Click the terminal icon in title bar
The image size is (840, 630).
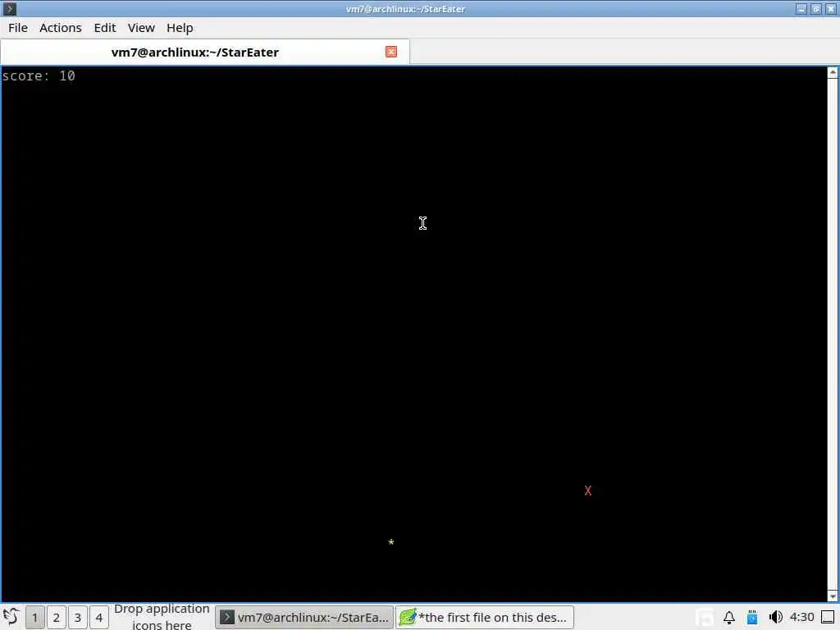pos(10,8)
